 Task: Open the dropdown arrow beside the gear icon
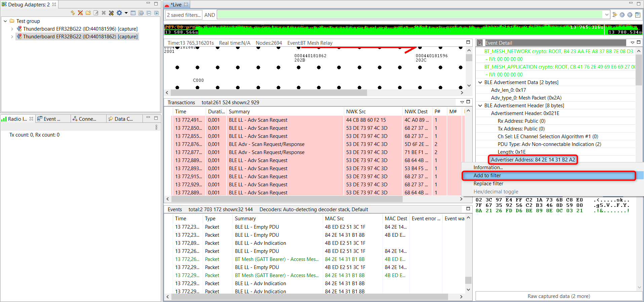click(x=126, y=13)
